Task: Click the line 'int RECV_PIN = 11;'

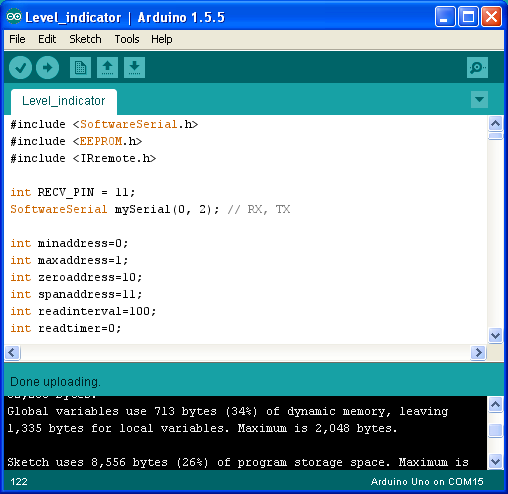Action: point(73,192)
